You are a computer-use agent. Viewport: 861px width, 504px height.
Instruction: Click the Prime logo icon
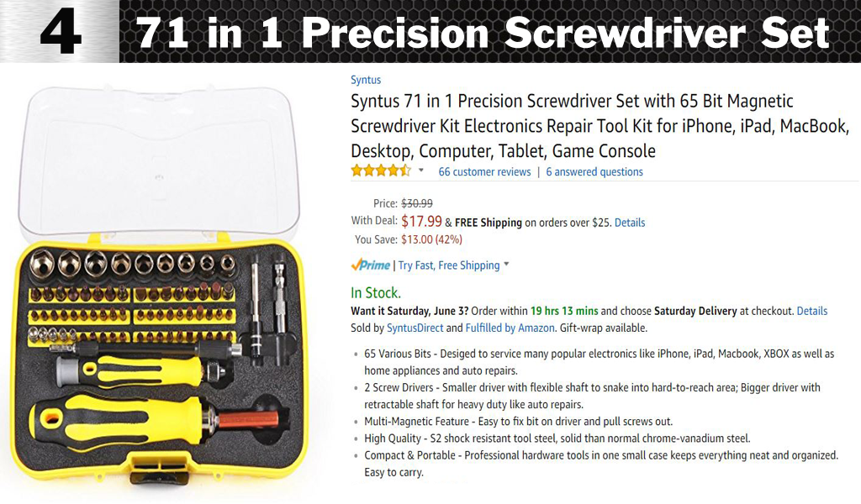[371, 265]
